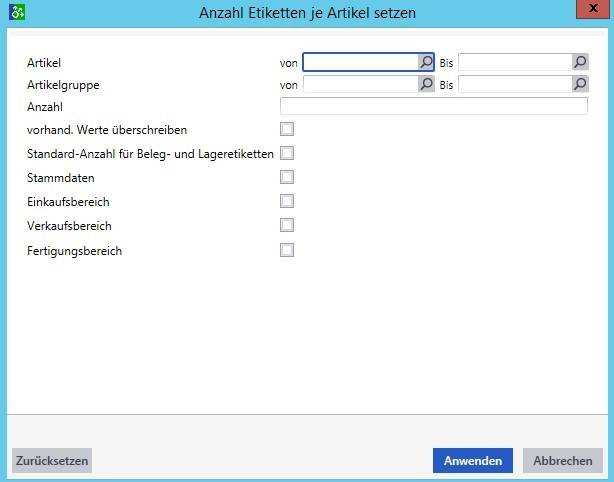
Task: Click the Artikel 'von' search magnifier icon
Action: pos(426,62)
